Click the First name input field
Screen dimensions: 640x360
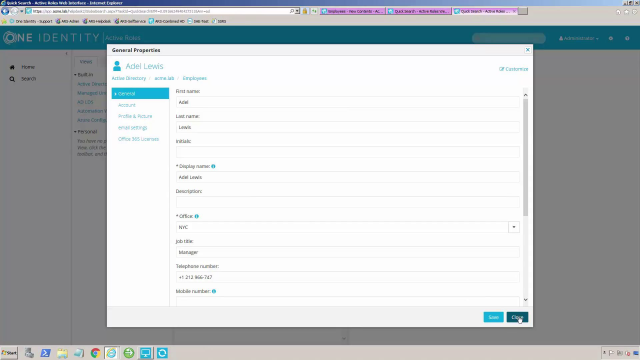point(347,102)
